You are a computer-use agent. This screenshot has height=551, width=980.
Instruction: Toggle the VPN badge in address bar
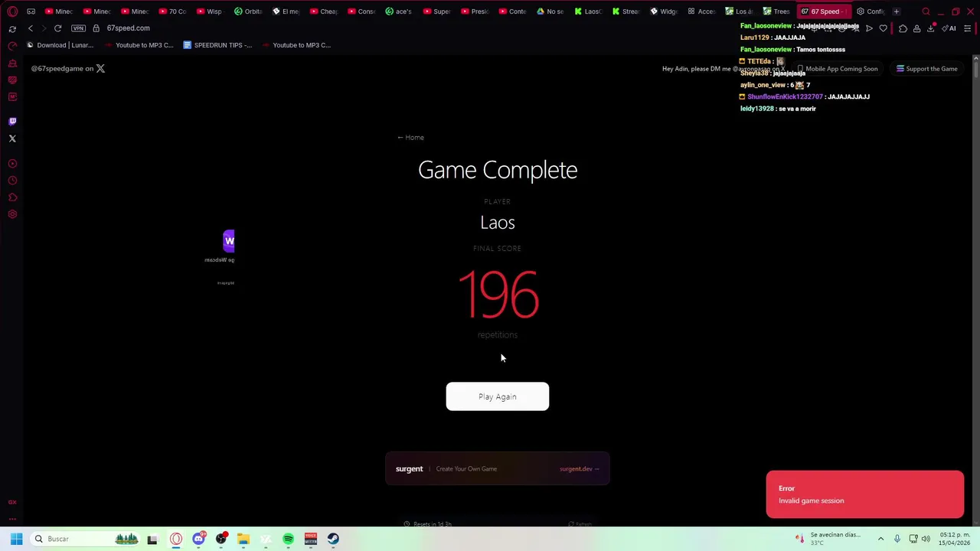coord(78,28)
